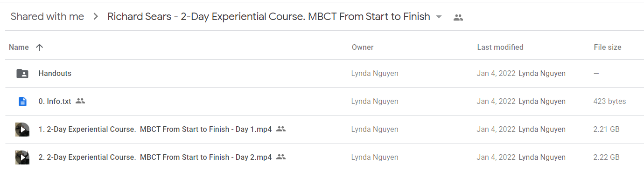Click the File size column header

pyautogui.click(x=608, y=47)
